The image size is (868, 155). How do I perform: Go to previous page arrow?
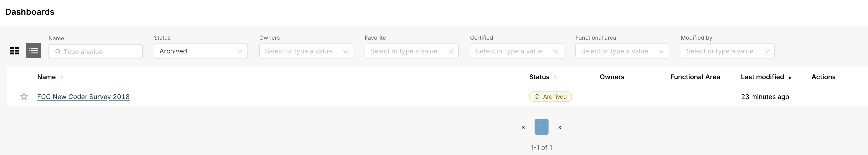coord(523,127)
